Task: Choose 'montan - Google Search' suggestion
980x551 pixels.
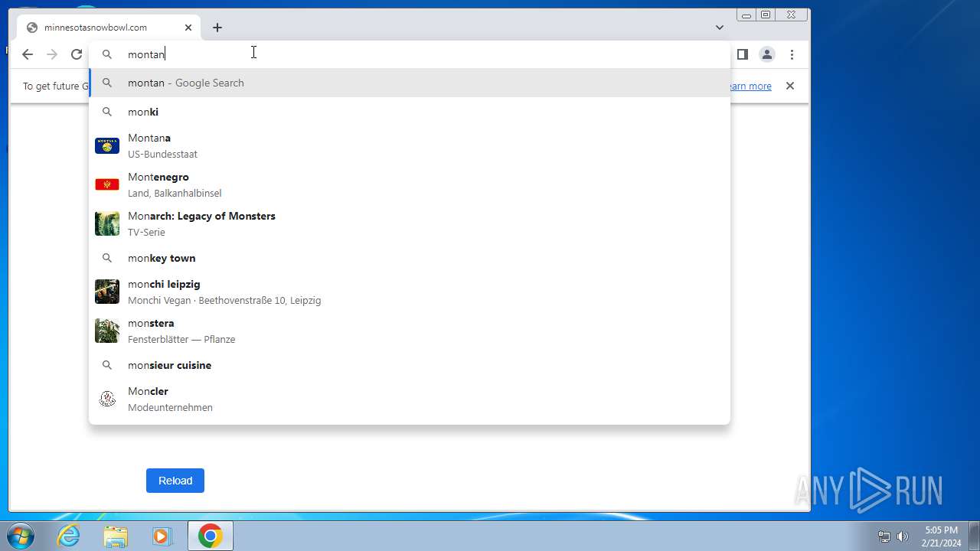Action: click(410, 83)
